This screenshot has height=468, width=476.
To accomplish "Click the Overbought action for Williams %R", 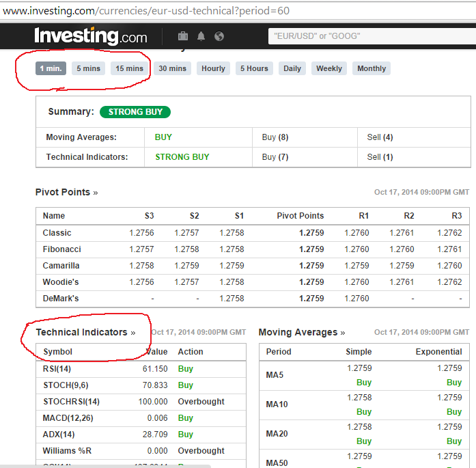I will 201,451.
